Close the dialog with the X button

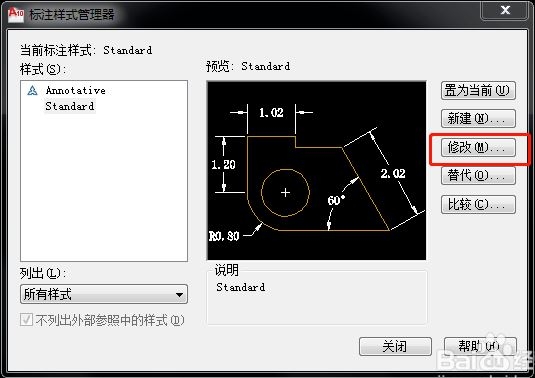point(505,10)
